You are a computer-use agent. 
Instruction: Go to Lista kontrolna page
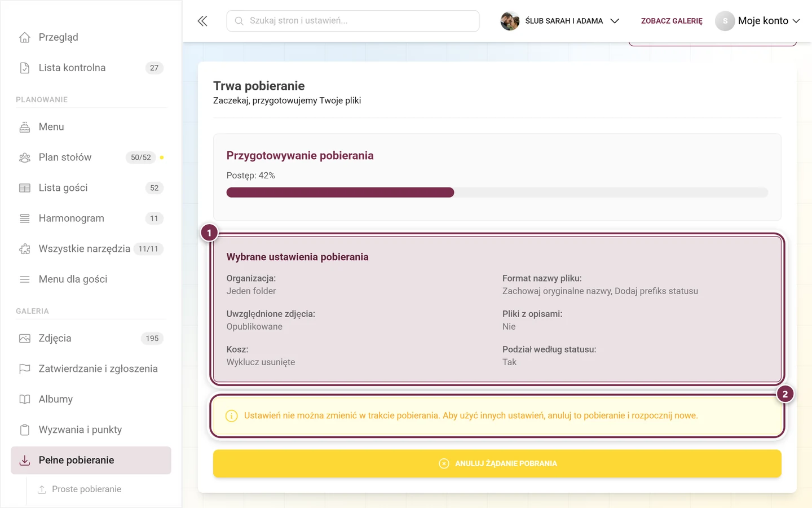(91, 68)
